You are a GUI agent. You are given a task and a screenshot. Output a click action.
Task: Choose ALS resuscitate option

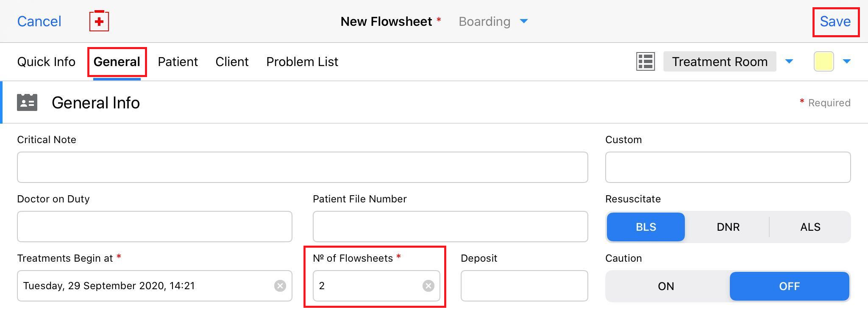(810, 227)
